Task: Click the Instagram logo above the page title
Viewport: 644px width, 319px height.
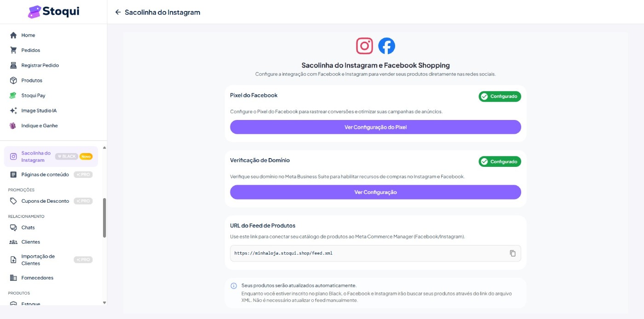Action: [364, 46]
